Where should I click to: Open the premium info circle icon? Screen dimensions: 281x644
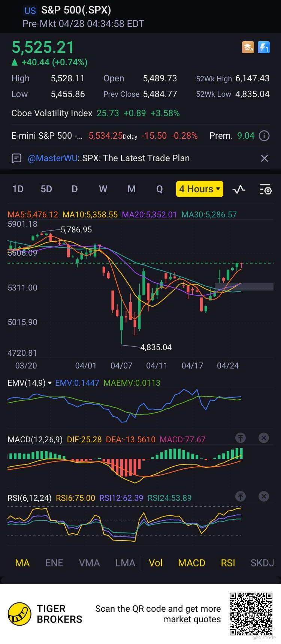click(x=264, y=136)
